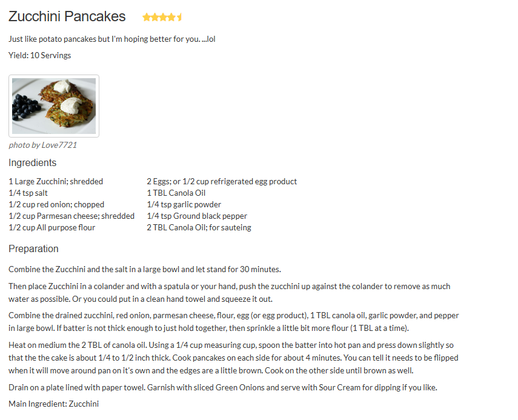Click the half-filled fifth rating star
This screenshot has width=518, height=420.
tap(179, 18)
